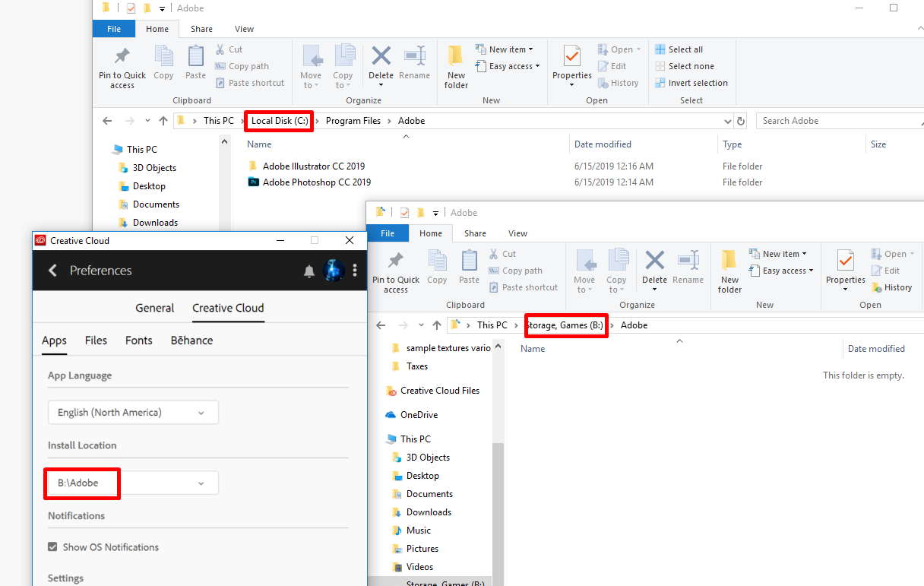Open the Creative Cloud account avatar menu

tap(334, 270)
